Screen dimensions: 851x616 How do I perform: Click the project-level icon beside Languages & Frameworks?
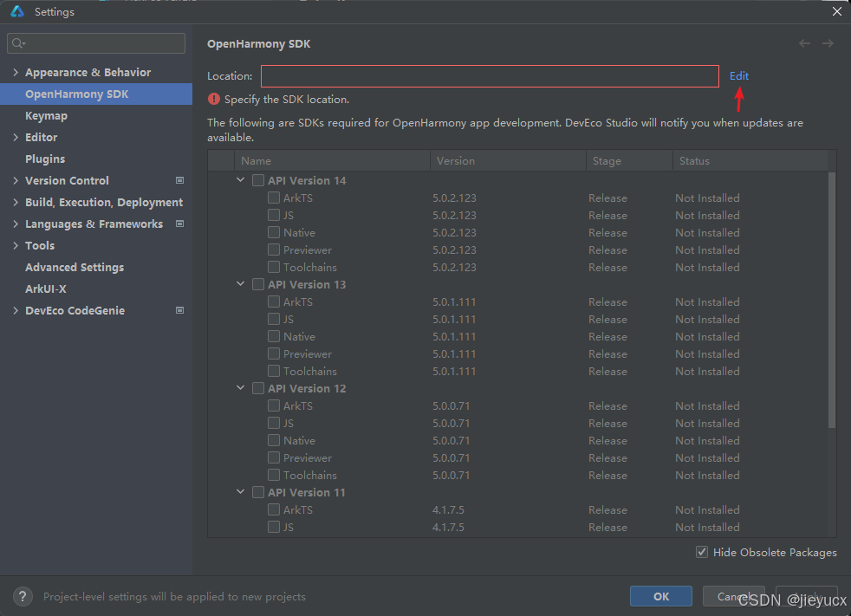(x=179, y=224)
